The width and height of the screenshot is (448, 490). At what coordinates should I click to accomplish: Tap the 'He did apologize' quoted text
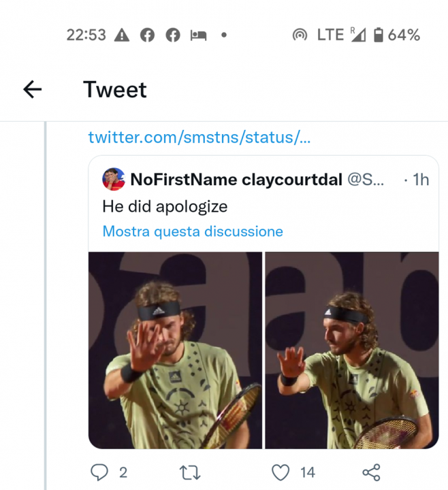[x=165, y=207]
